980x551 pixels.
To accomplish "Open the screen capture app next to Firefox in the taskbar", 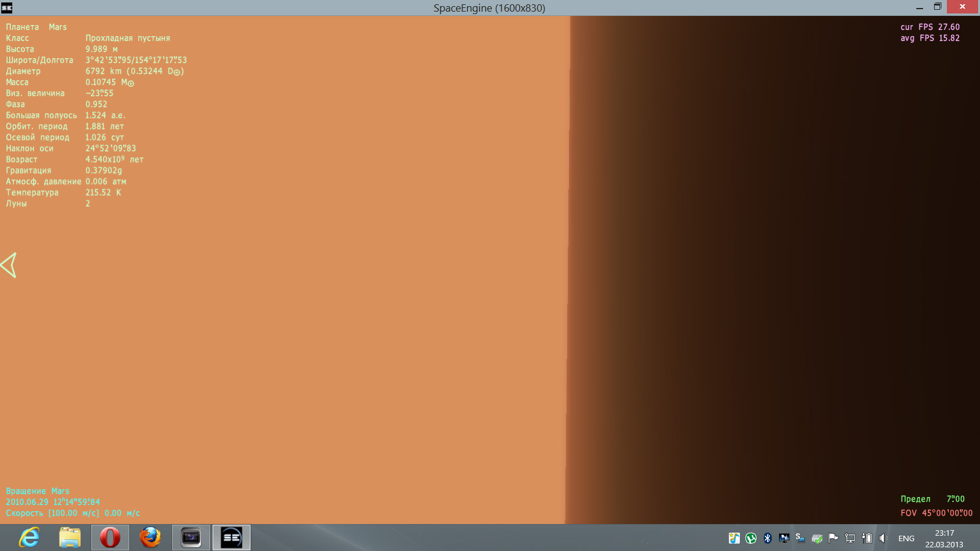I will pos(191,538).
